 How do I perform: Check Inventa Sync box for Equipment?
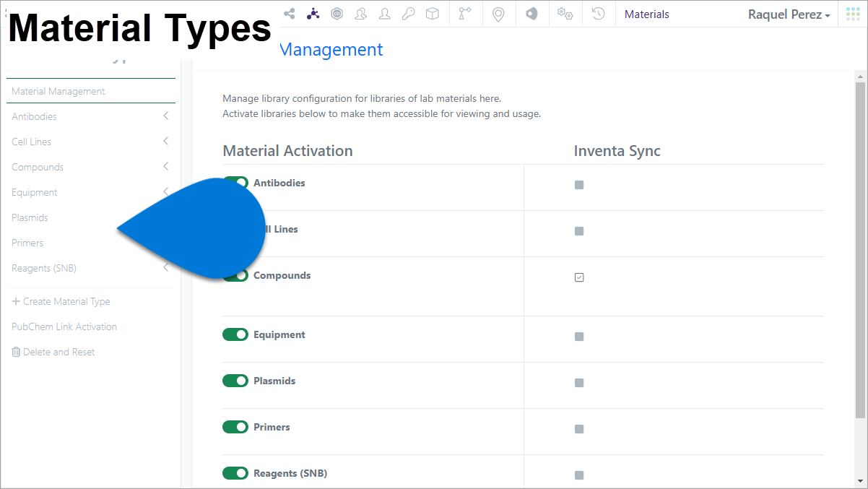(x=579, y=337)
